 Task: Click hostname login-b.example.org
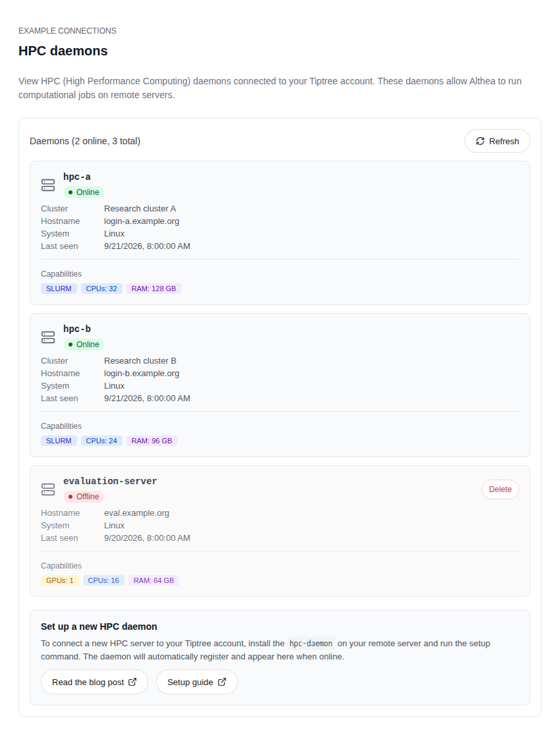click(x=142, y=374)
